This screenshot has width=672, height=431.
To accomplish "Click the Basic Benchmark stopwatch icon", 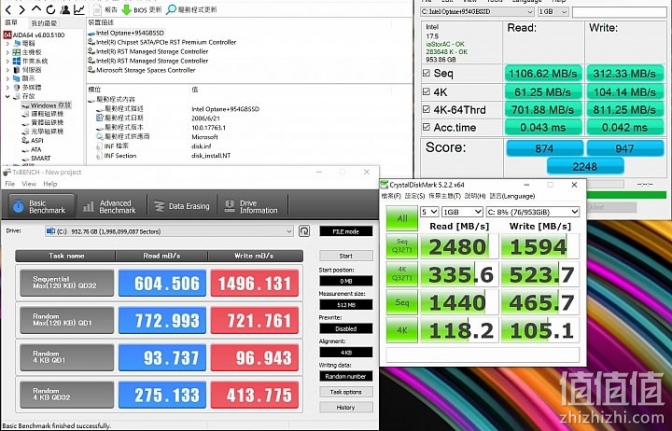I will 18,207.
